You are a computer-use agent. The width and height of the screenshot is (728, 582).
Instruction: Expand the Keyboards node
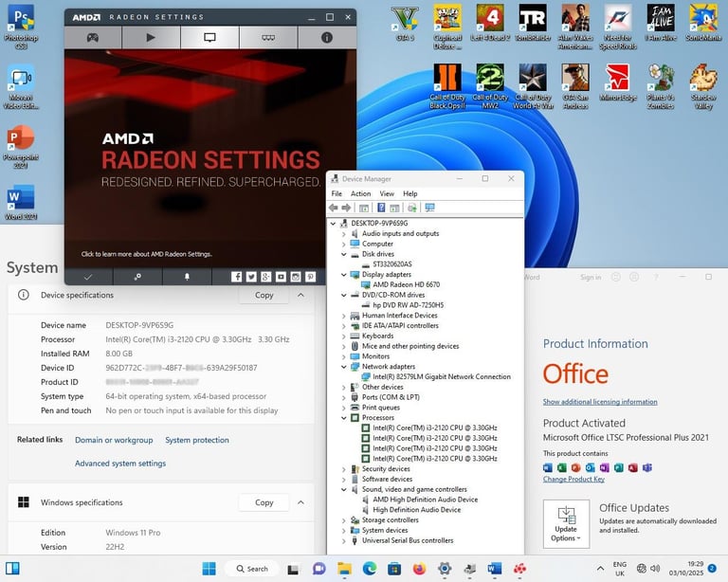tap(344, 336)
